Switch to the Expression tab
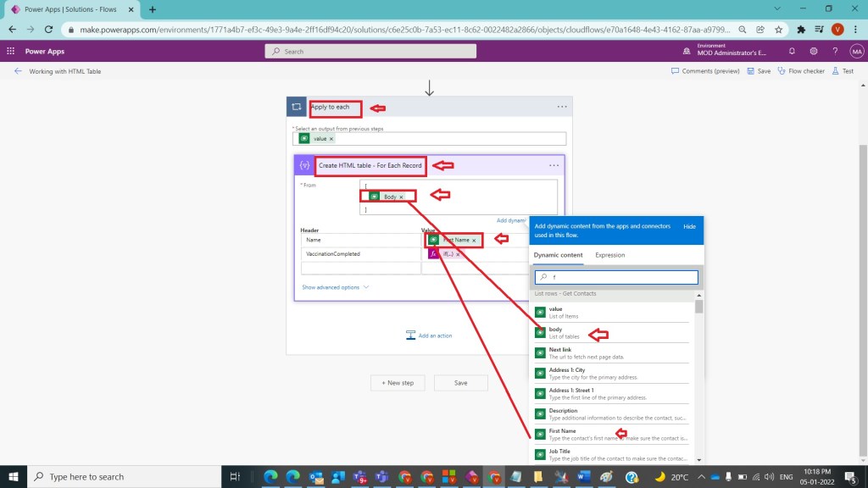This screenshot has height=488, width=868. click(609, 255)
